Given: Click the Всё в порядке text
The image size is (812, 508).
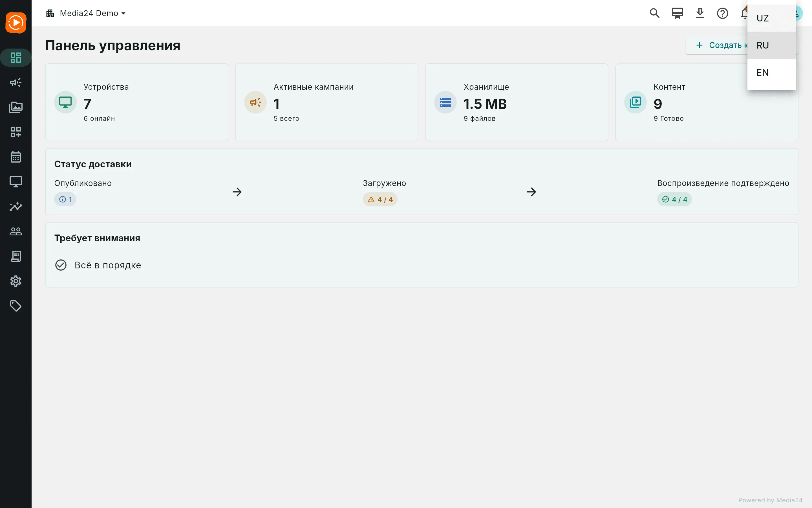Looking at the screenshot, I should click(x=108, y=265).
